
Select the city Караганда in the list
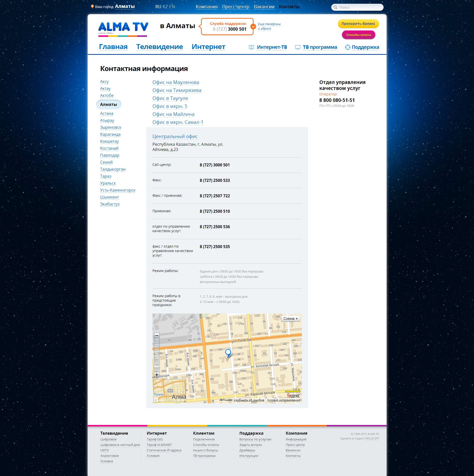[x=110, y=135]
